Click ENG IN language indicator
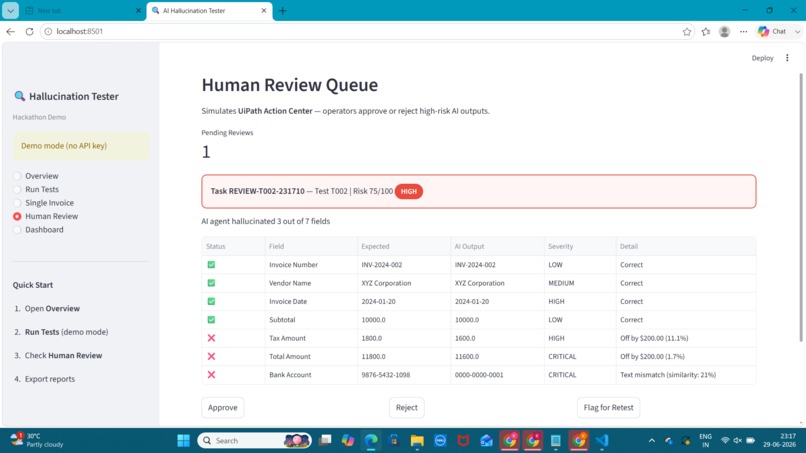The image size is (806, 453). (x=705, y=441)
